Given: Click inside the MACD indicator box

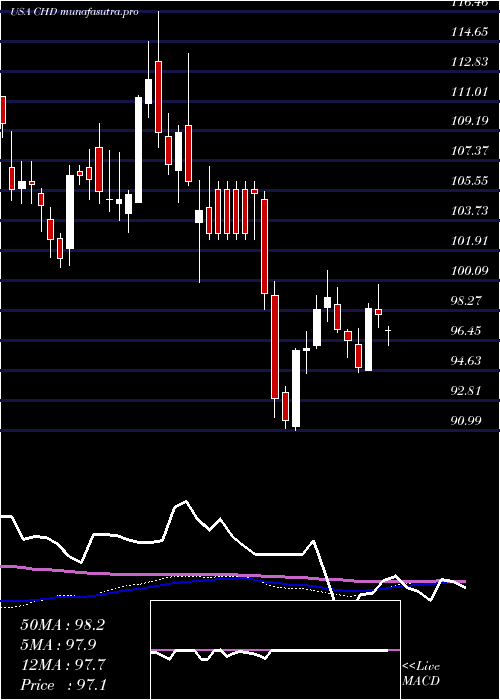Looking at the screenshot, I should coord(275,650).
